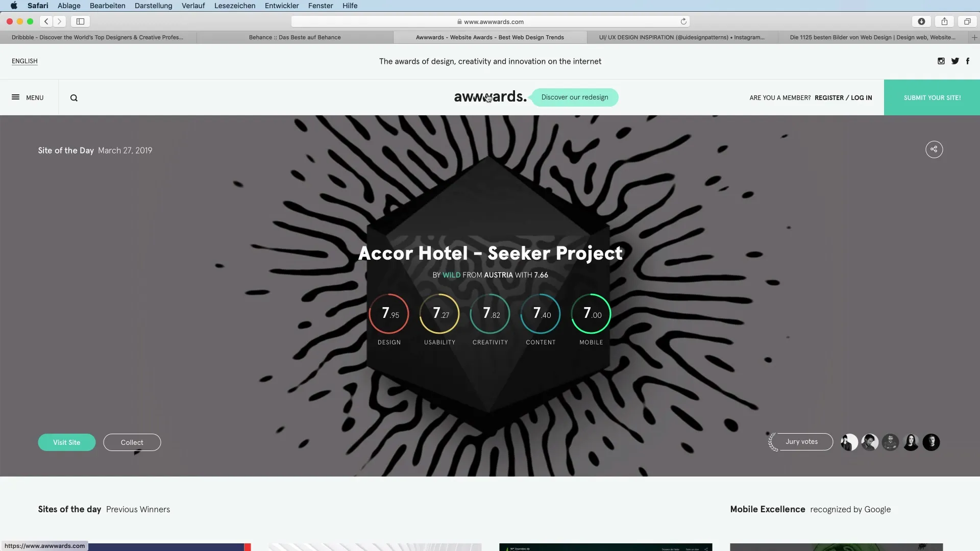Click the fifth jury member avatar

[931, 442]
